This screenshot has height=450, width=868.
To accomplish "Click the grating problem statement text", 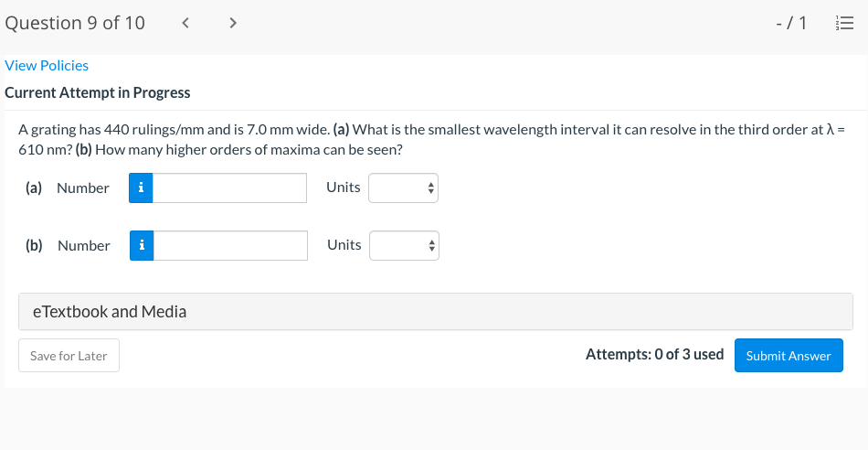I will coord(432,140).
